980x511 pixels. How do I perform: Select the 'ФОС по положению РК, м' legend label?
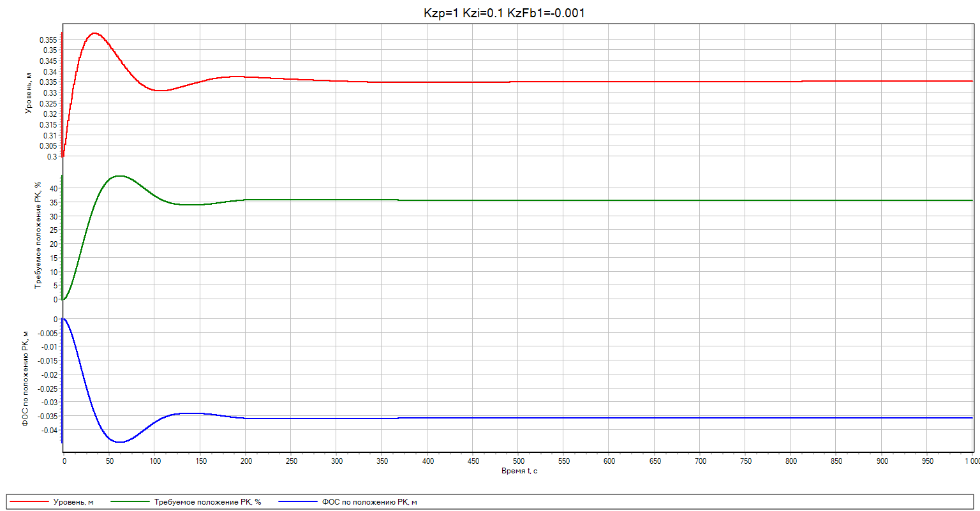pos(369,502)
